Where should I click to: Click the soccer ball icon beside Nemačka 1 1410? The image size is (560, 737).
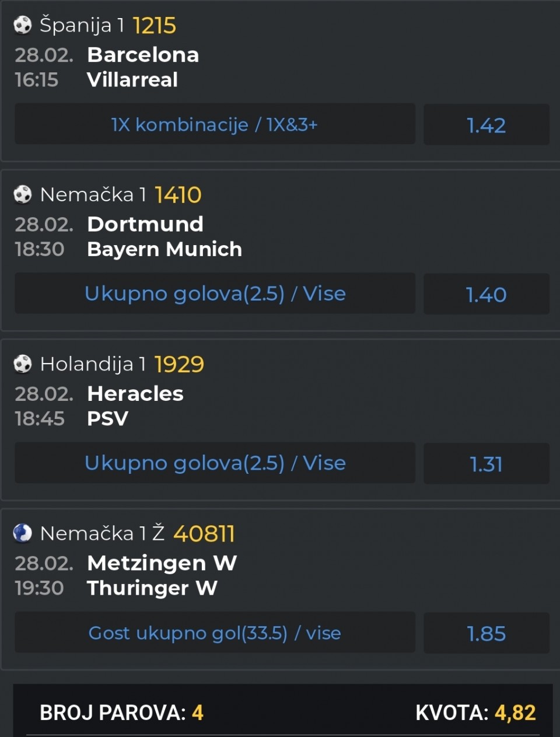click(x=23, y=194)
